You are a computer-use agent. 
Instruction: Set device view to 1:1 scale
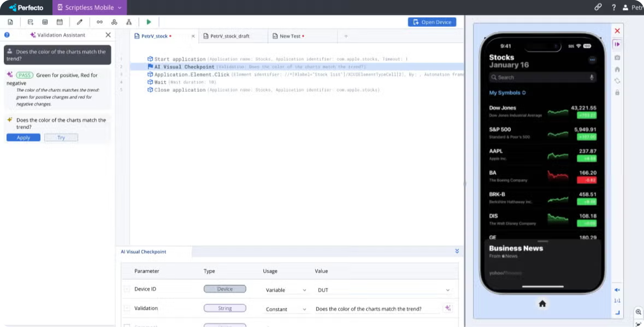coord(617,301)
